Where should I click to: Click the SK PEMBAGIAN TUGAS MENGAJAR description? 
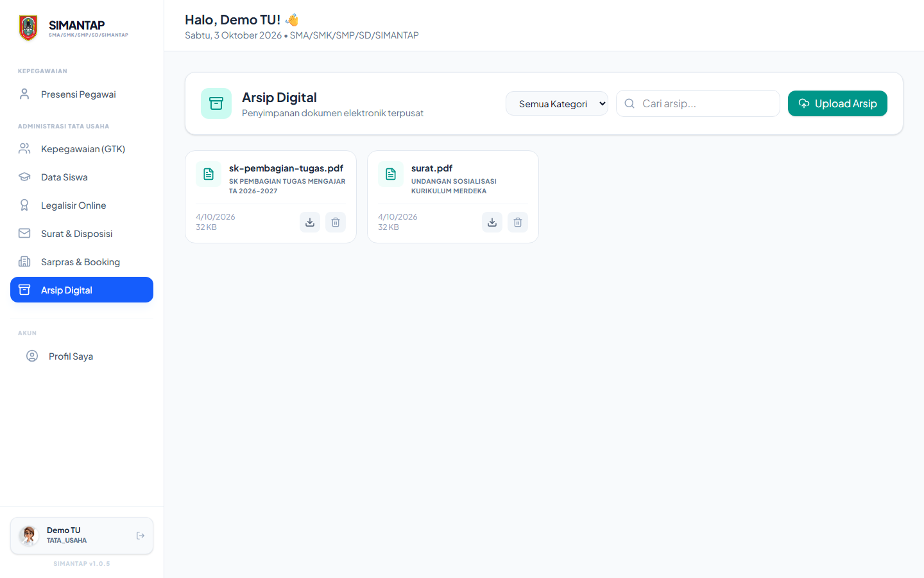coord(287,186)
